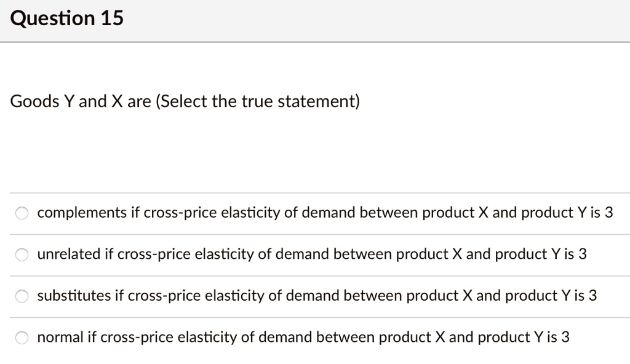Select the normal goods answer radio button
Image resolution: width=630 pixels, height=364 pixels.
(22, 337)
